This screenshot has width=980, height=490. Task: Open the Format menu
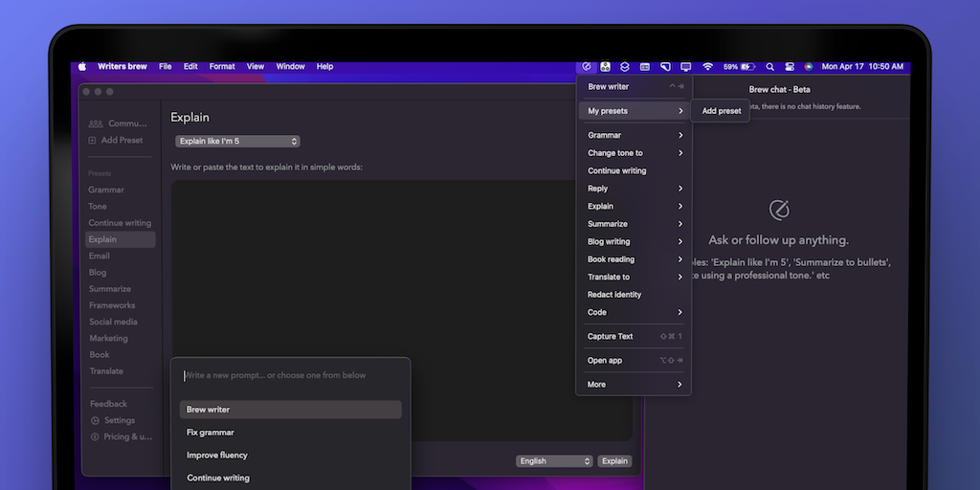[222, 66]
